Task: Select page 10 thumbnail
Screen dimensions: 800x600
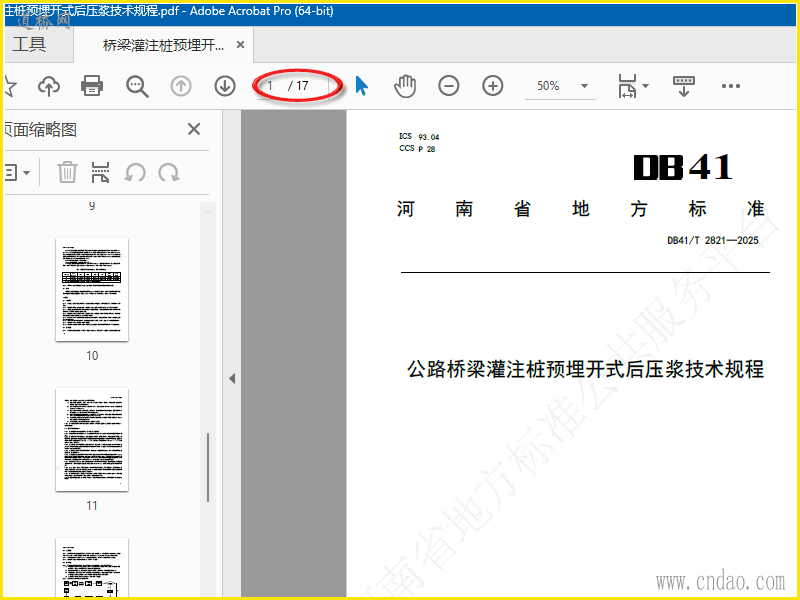Action: (92, 289)
